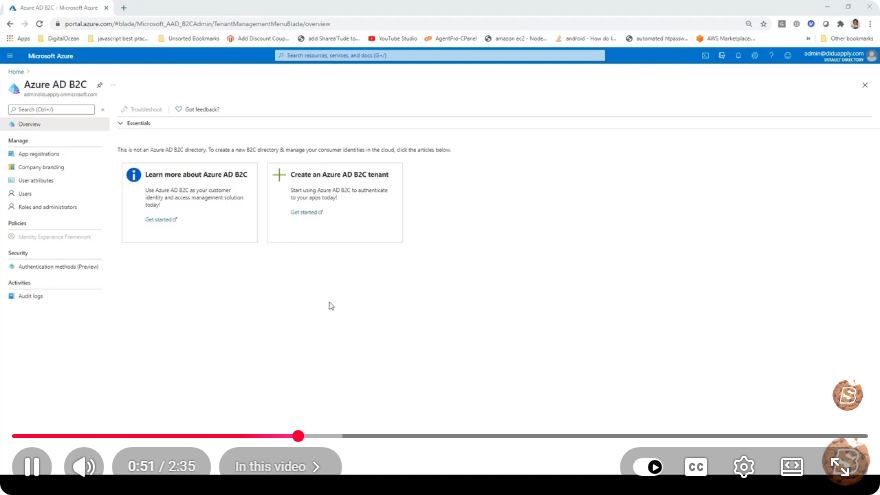The height and width of the screenshot is (495, 880).
Task: Focus the Azure resource search box
Action: (x=440, y=56)
